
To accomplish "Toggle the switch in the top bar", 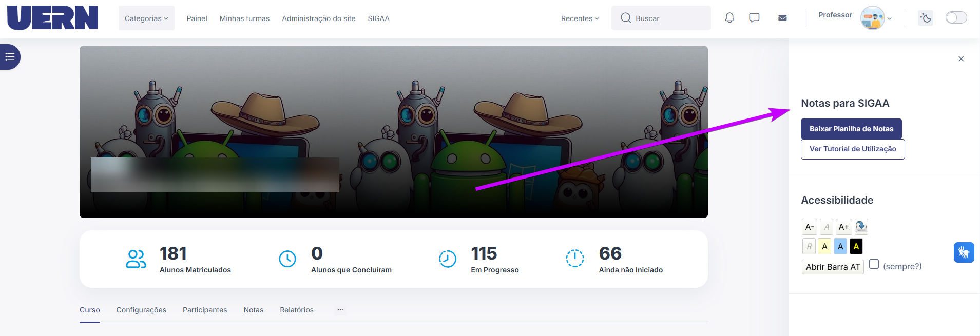I will pos(956,18).
